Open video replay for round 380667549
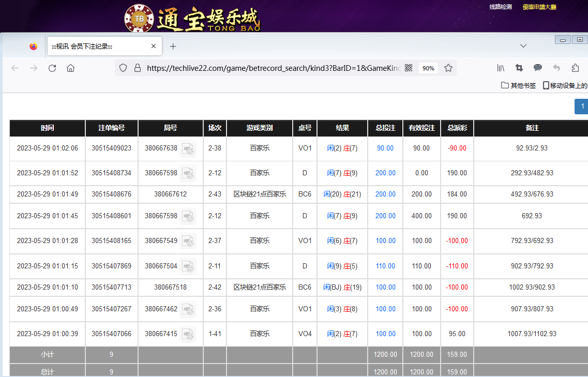The height and width of the screenshot is (377, 588). click(x=188, y=241)
